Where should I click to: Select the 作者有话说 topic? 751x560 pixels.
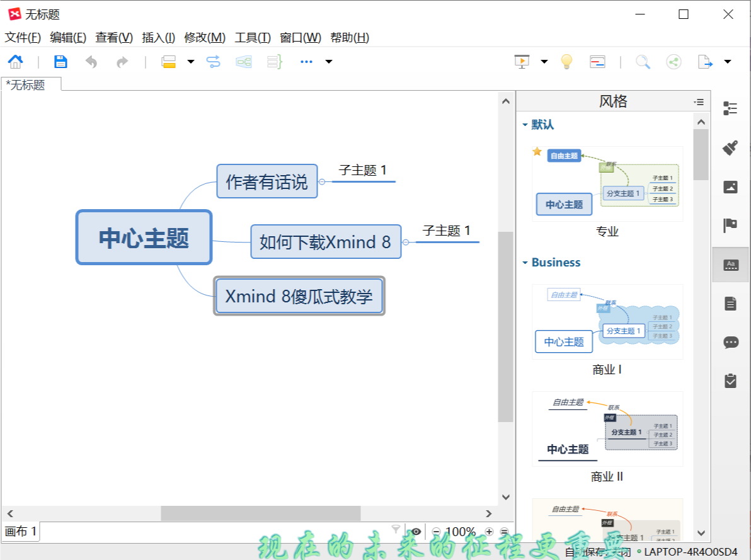(267, 181)
